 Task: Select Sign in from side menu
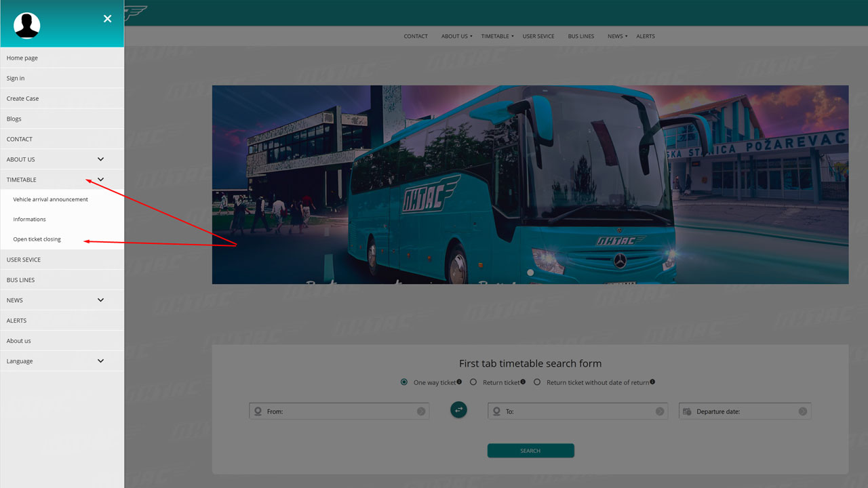tap(62, 78)
